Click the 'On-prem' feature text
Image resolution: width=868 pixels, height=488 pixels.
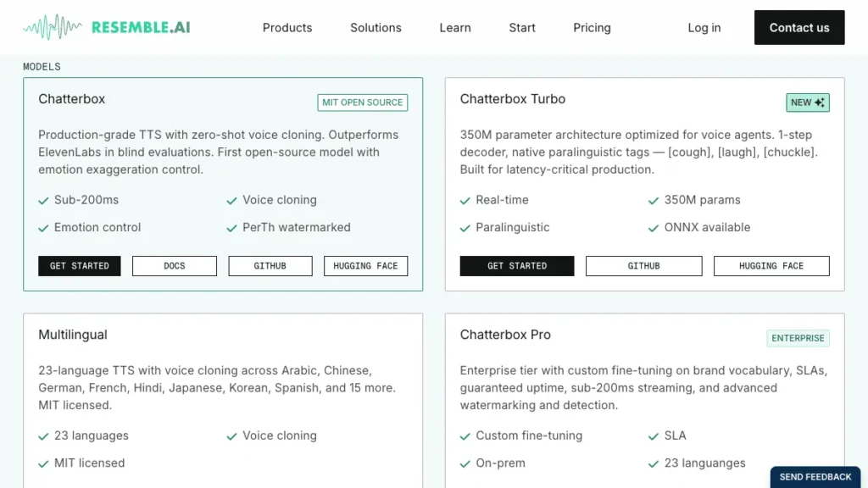[x=500, y=463]
